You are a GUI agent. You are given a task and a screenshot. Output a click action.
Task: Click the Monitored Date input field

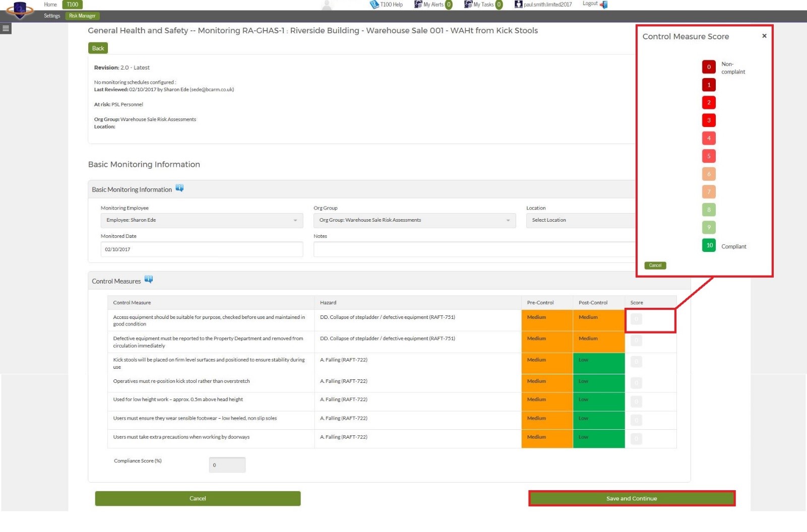coord(202,249)
